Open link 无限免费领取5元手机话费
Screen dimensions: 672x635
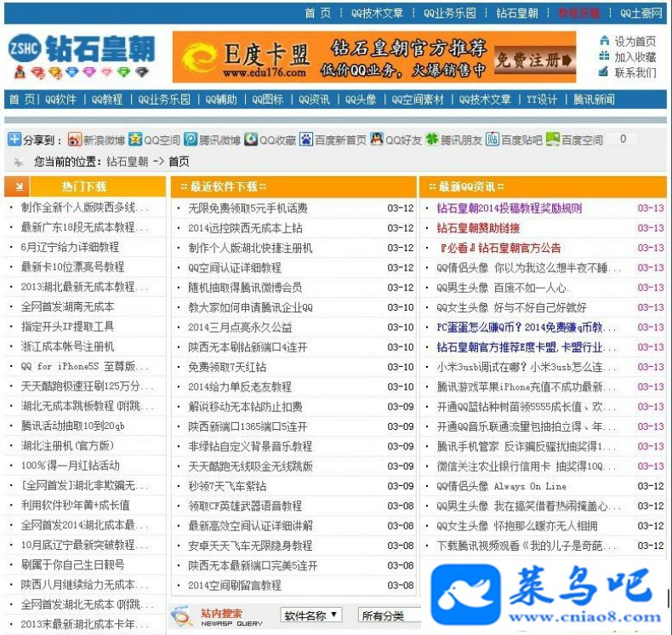(248, 209)
